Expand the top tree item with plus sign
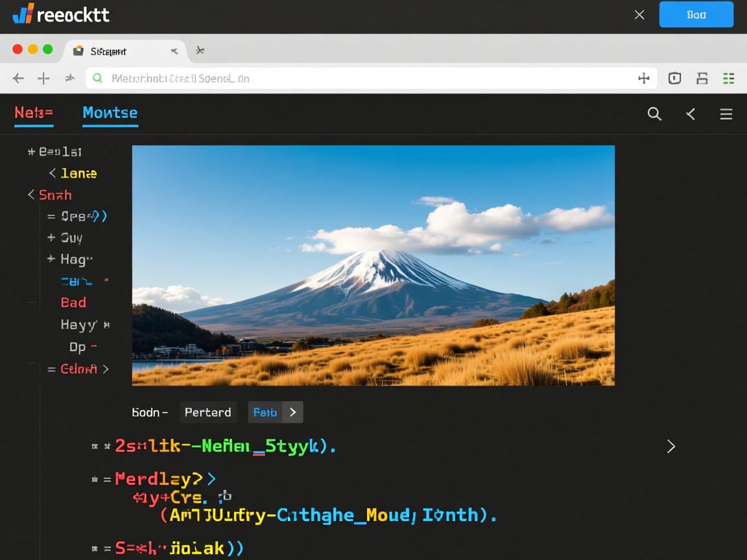This screenshot has height=560, width=747. coord(31,152)
